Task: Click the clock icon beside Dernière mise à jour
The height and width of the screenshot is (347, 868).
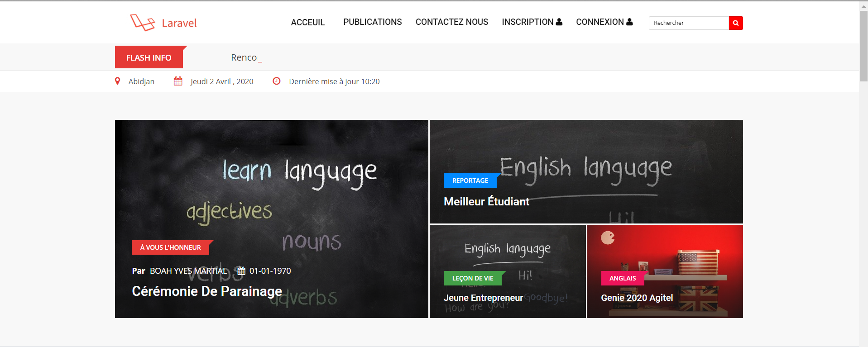Action: (x=277, y=81)
